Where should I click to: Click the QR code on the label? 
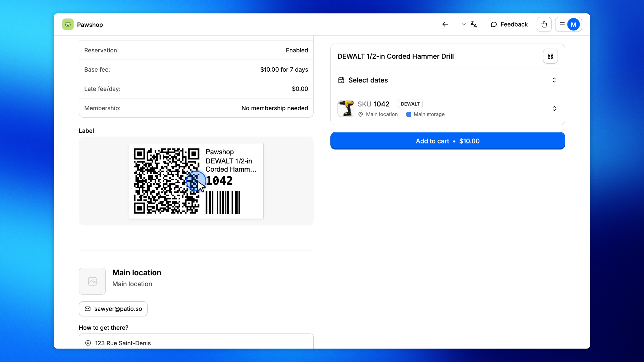pyautogui.click(x=167, y=181)
